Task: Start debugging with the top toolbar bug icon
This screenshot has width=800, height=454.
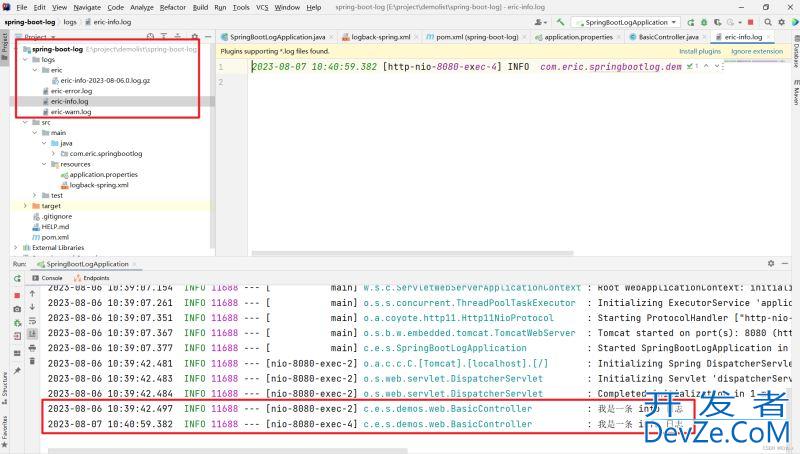Action: pos(704,22)
